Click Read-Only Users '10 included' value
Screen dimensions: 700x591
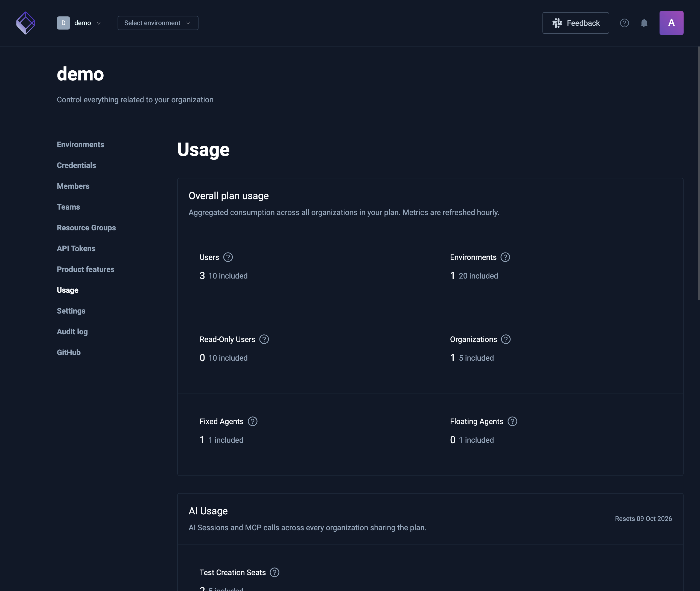pyautogui.click(x=228, y=358)
